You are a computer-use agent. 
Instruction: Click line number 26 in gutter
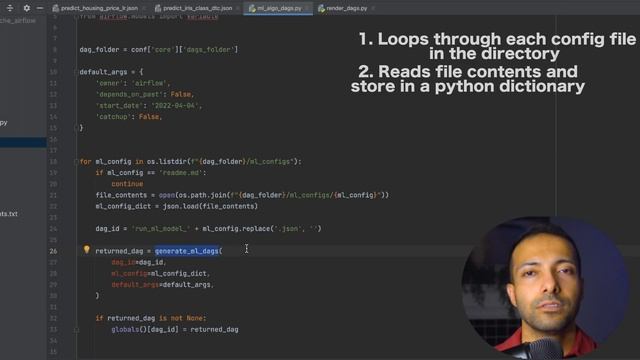53,251
